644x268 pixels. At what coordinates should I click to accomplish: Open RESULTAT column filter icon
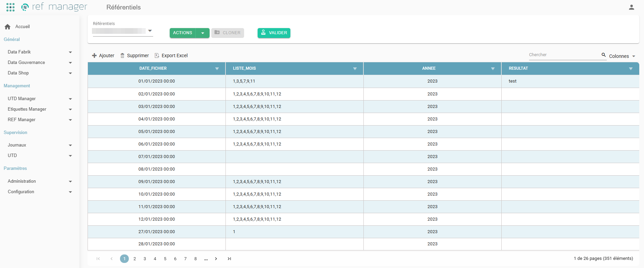click(x=631, y=69)
